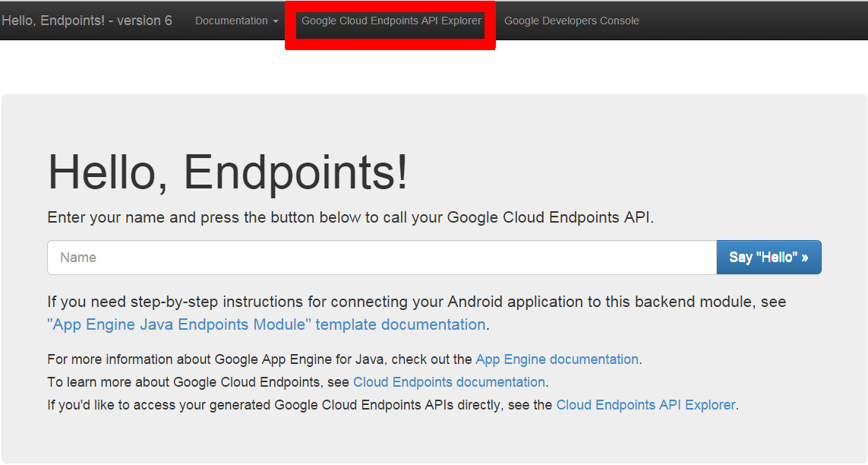Open Google Cloud Endpoints API Explorer in navbar

(391, 21)
